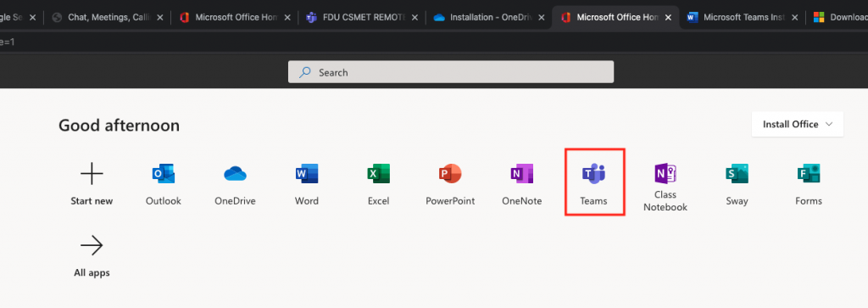Close the FDU CSMET REMOTE tab
Image resolution: width=868 pixels, height=308 pixels.
click(x=415, y=17)
